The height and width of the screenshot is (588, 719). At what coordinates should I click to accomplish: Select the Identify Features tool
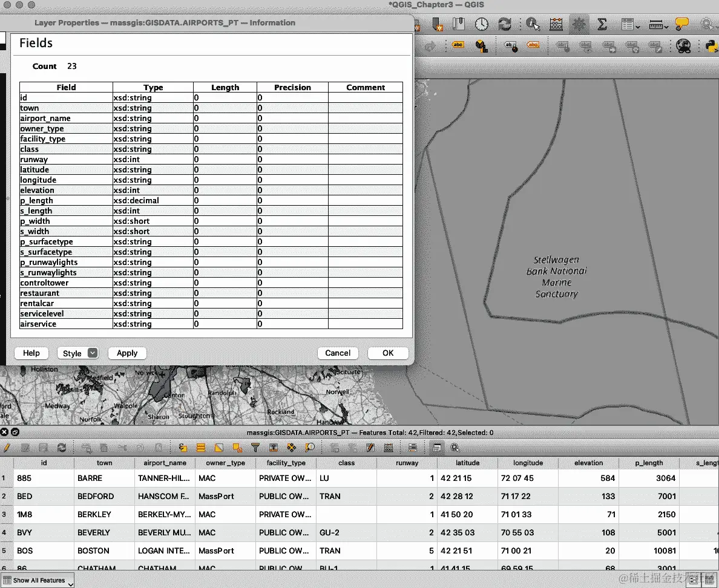coord(533,24)
